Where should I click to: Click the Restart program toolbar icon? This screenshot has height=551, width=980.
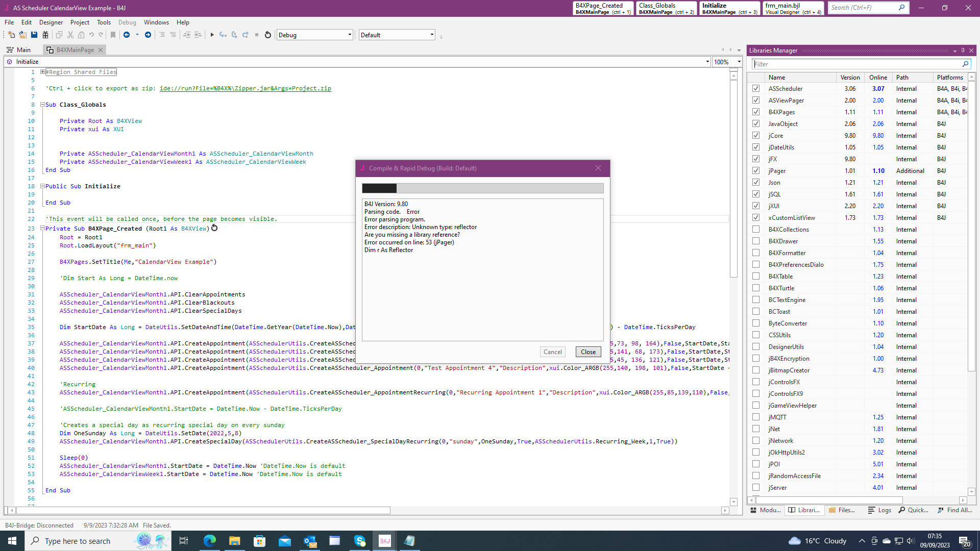pyautogui.click(x=267, y=35)
